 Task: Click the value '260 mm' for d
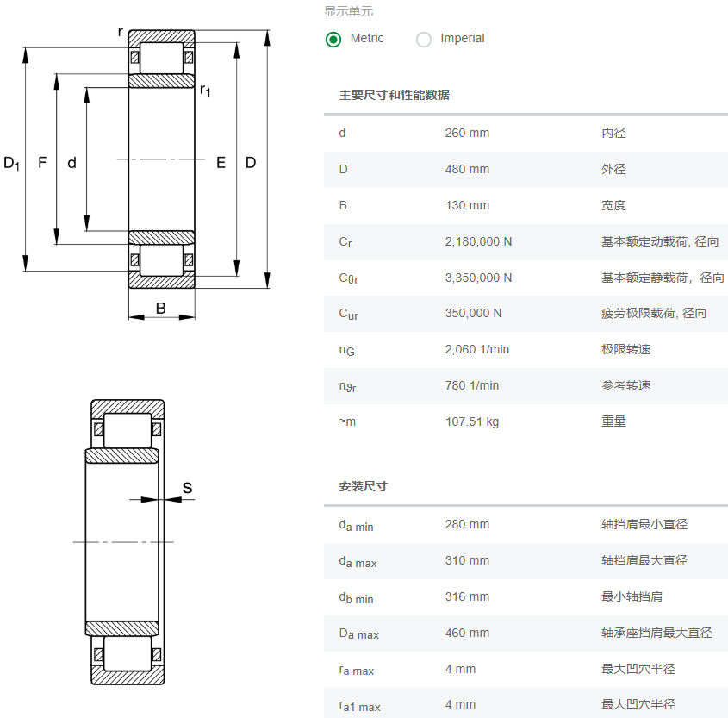click(467, 133)
